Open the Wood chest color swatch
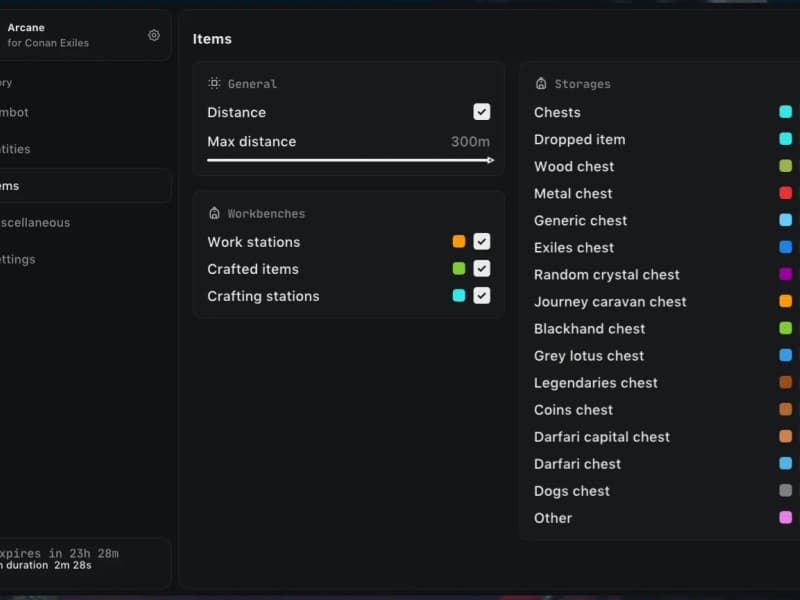Viewport: 800px width, 600px height. click(785, 166)
